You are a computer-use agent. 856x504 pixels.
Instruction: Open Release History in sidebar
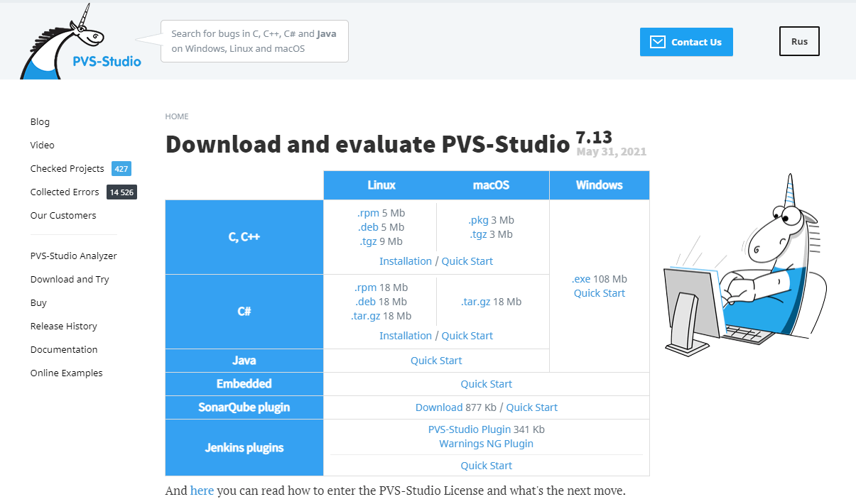64,326
